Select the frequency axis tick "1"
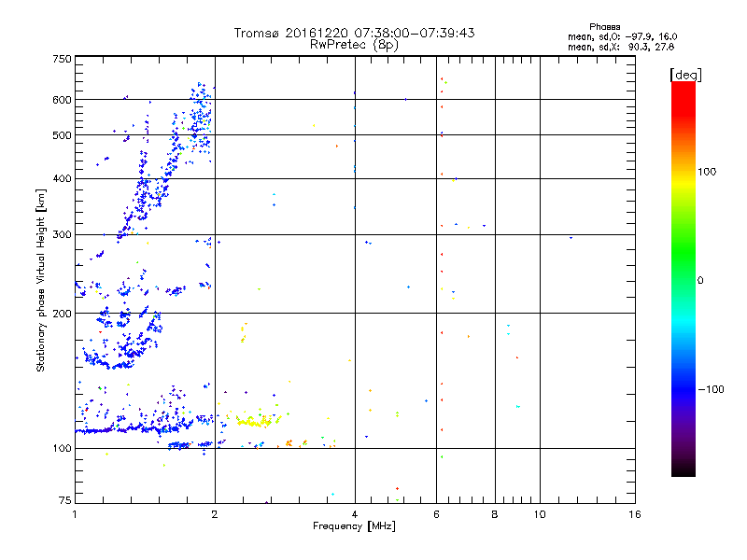 [x=75, y=514]
